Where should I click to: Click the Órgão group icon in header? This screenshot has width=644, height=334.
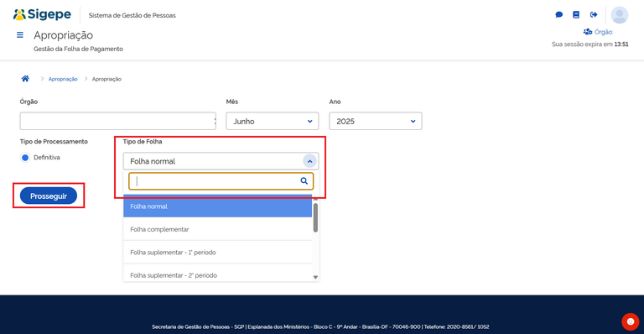click(588, 32)
